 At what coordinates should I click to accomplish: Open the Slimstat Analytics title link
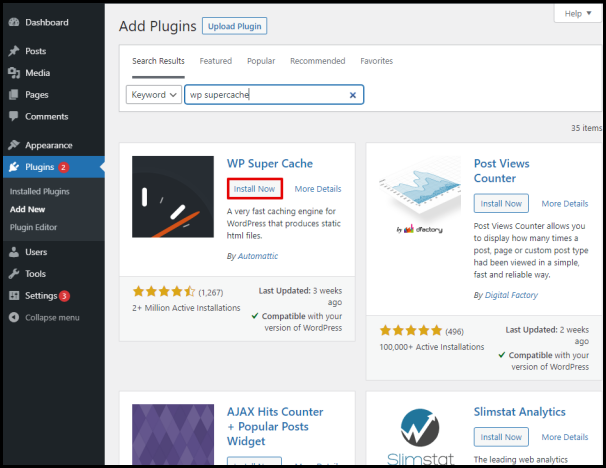tap(520, 412)
